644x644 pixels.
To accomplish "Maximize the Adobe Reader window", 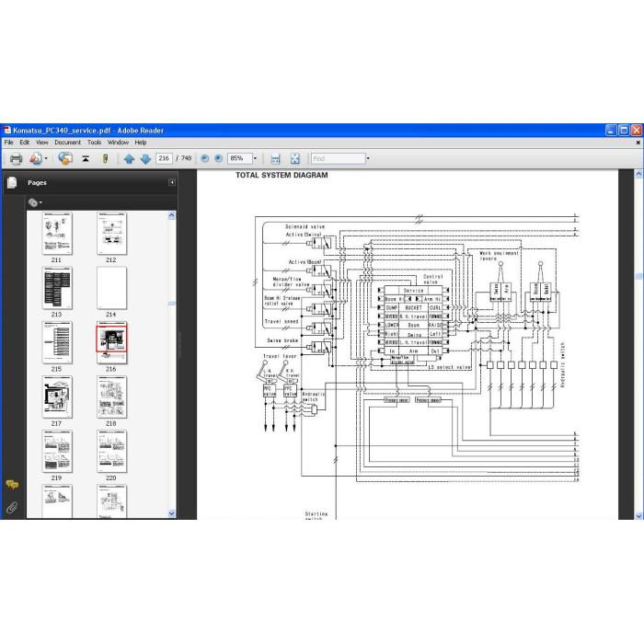I will coord(624,131).
